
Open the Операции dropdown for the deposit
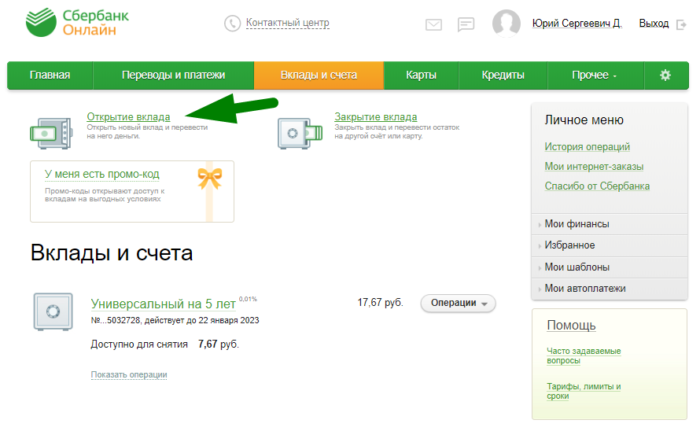[458, 303]
